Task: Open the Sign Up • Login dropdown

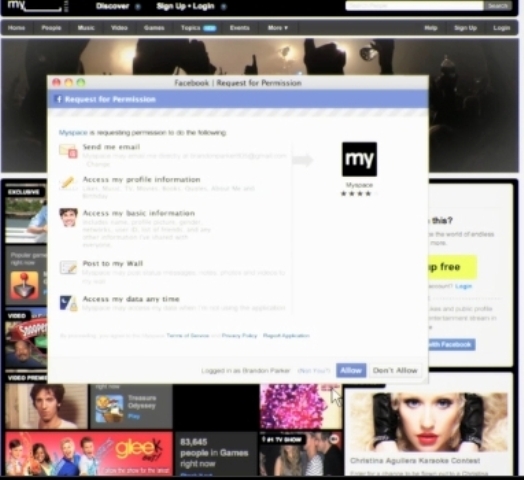Action: (x=191, y=6)
